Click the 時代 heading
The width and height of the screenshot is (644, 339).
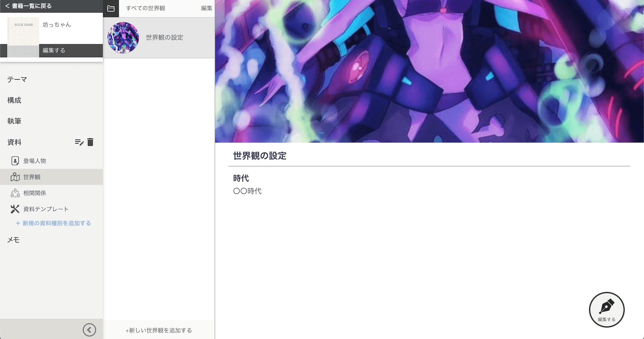click(241, 178)
